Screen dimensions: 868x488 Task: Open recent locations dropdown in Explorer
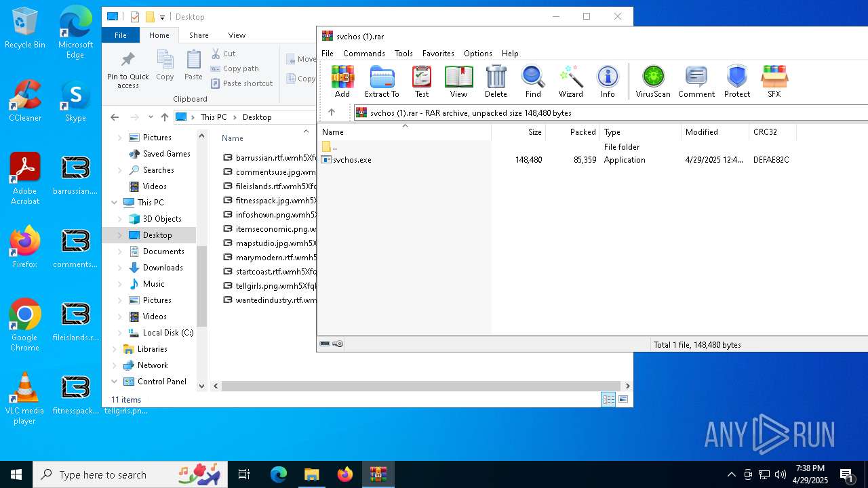tap(151, 117)
